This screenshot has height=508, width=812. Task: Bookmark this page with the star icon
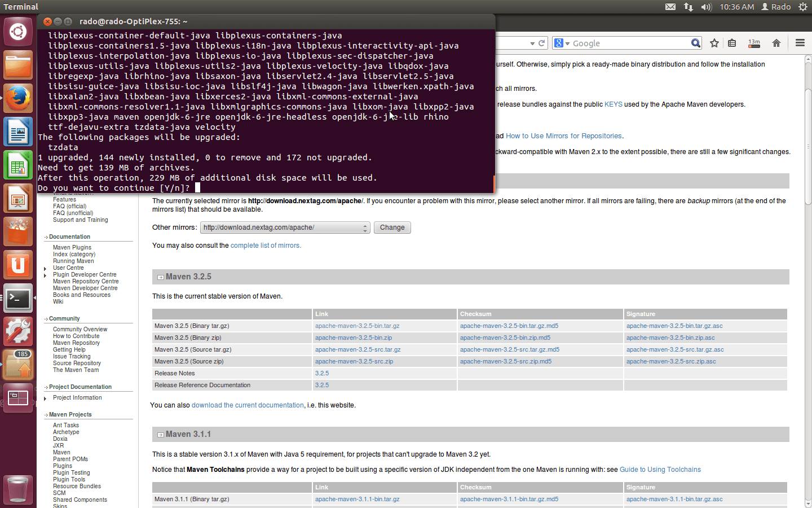coord(714,43)
